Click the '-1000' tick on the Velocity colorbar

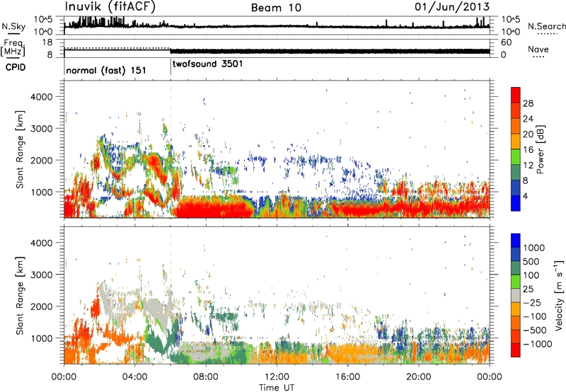pos(538,344)
